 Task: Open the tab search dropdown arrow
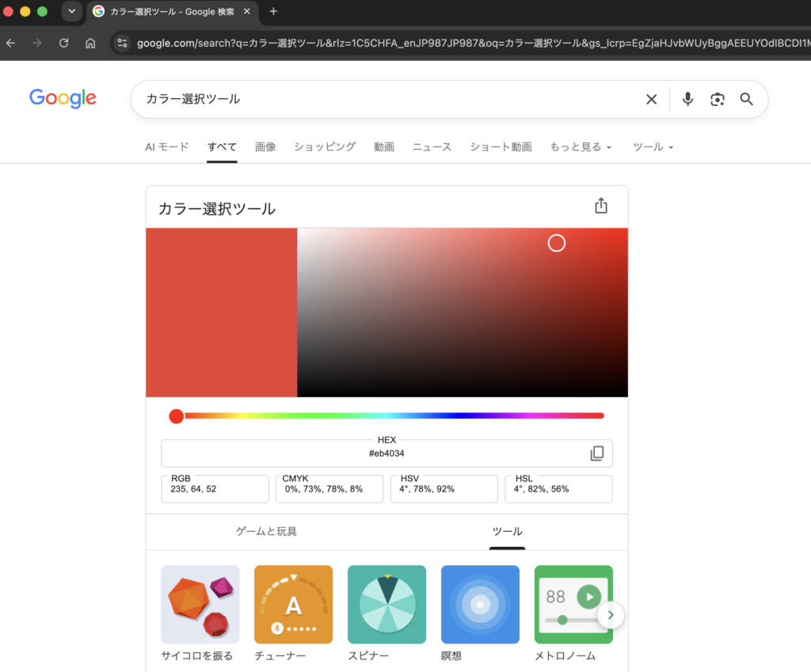[72, 11]
